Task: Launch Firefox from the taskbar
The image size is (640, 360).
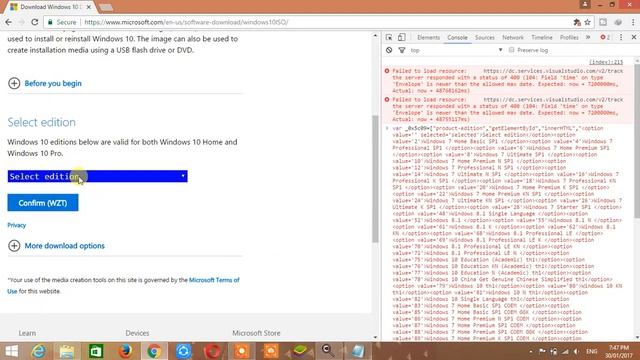Action: (125, 351)
